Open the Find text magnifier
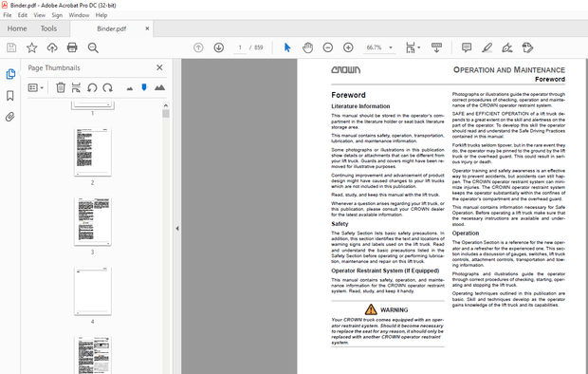 tap(93, 47)
